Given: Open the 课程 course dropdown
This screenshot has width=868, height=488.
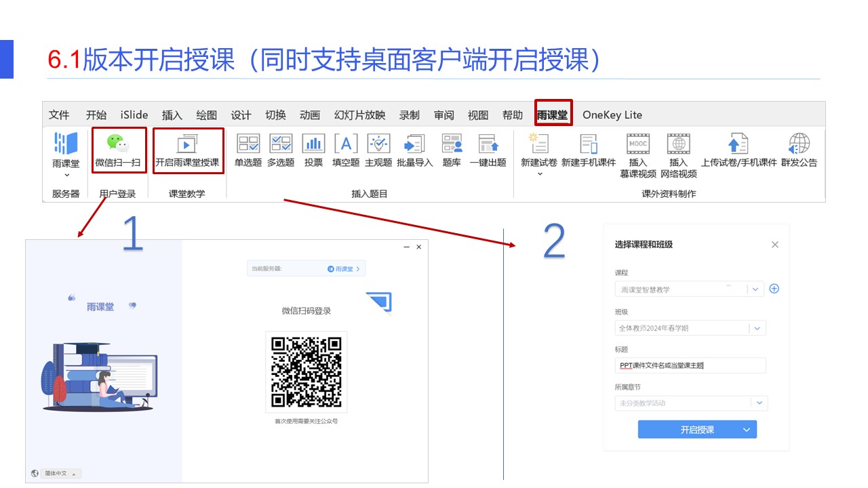Looking at the screenshot, I should click(x=755, y=289).
